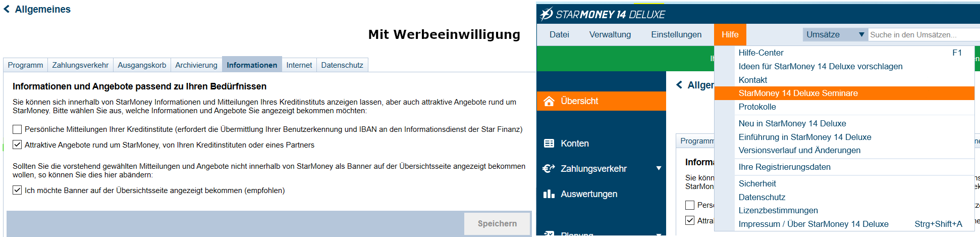Open the Ausgangskorb tab
The height and width of the screenshot is (237, 980).
(142, 65)
